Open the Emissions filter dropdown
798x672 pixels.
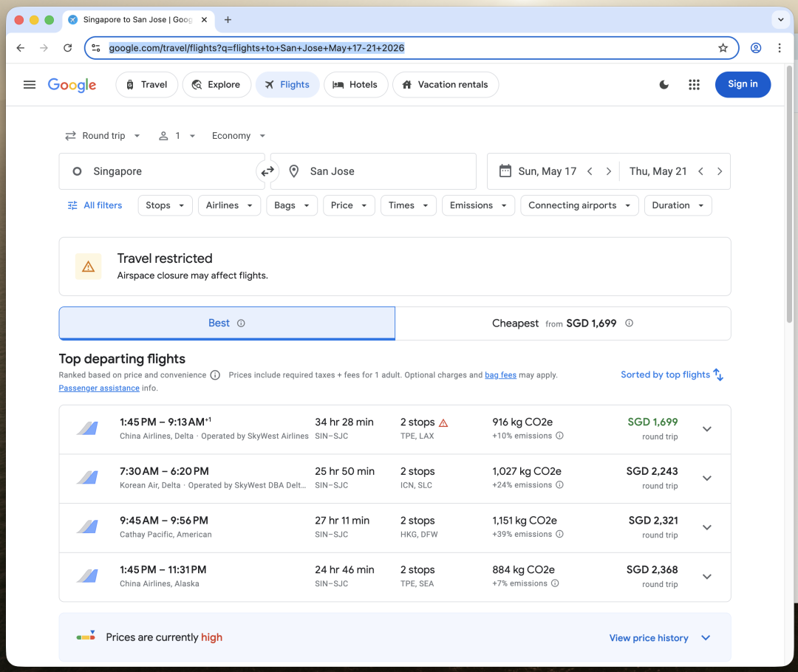click(x=478, y=205)
